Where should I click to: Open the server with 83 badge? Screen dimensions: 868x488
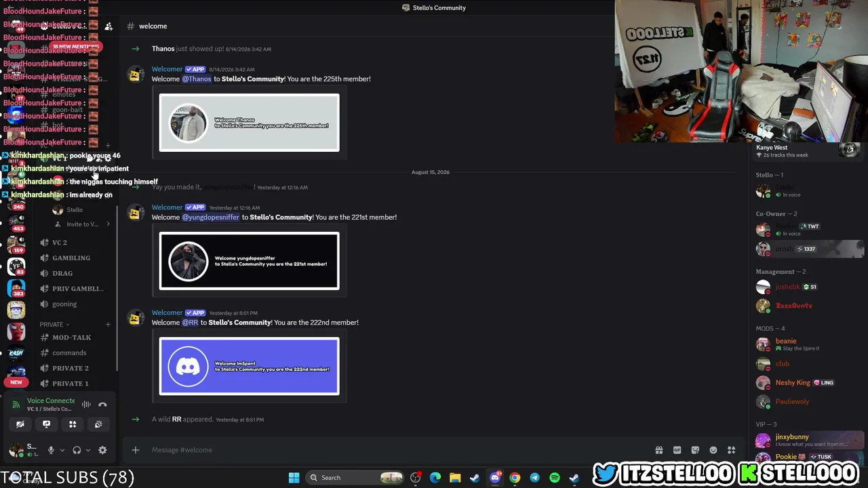[x=16, y=266]
